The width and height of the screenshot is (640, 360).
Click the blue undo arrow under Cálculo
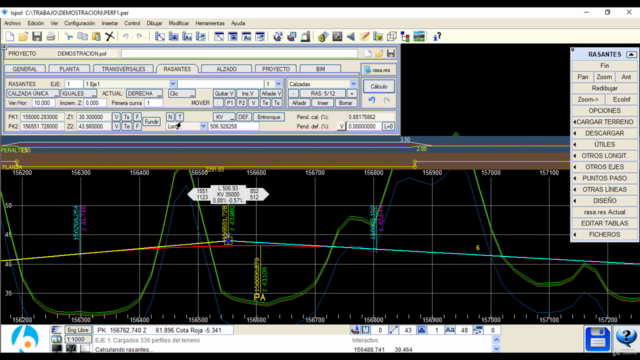372,100
